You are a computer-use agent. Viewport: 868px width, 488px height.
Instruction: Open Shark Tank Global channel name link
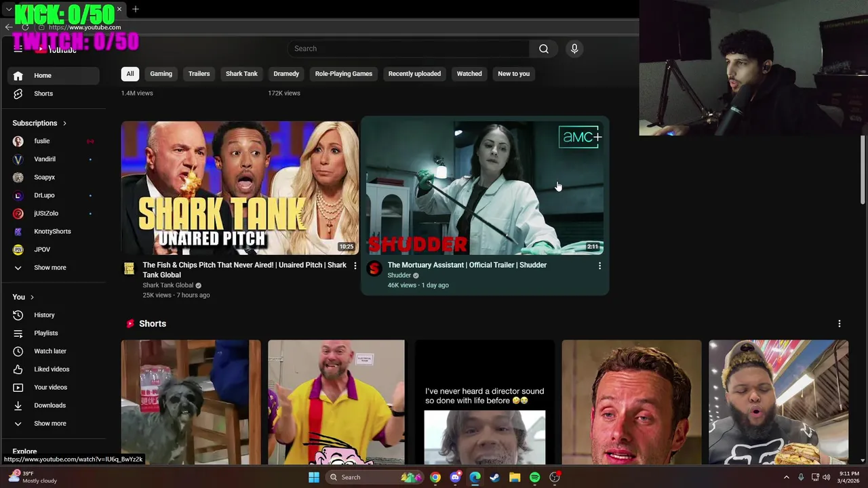[168, 285]
